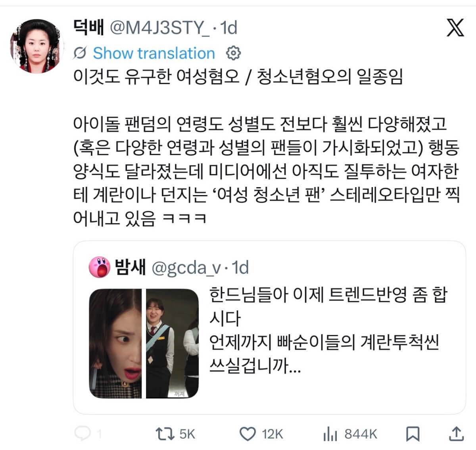Screen dimensions: 476x450
Task: Open the share upload icon
Action: 457,433
